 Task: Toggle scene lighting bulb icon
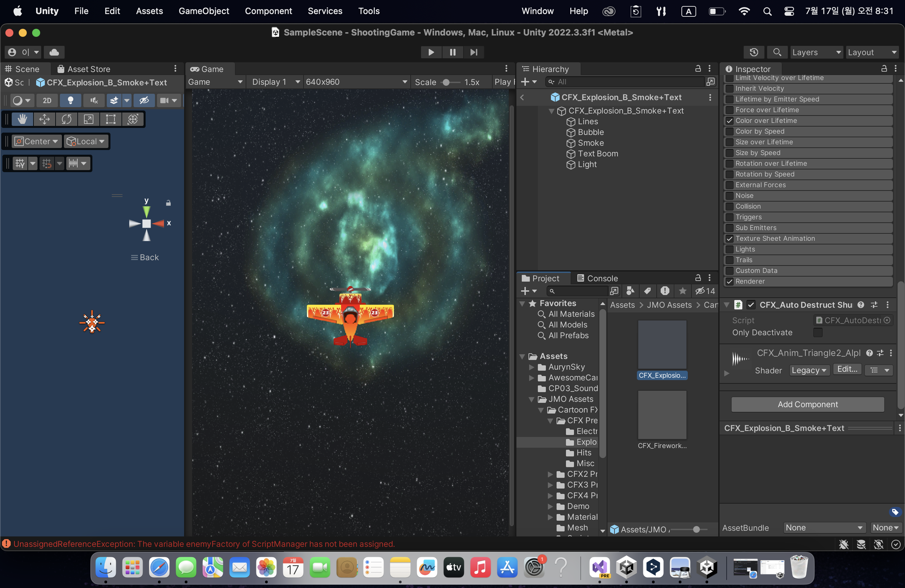point(70,100)
